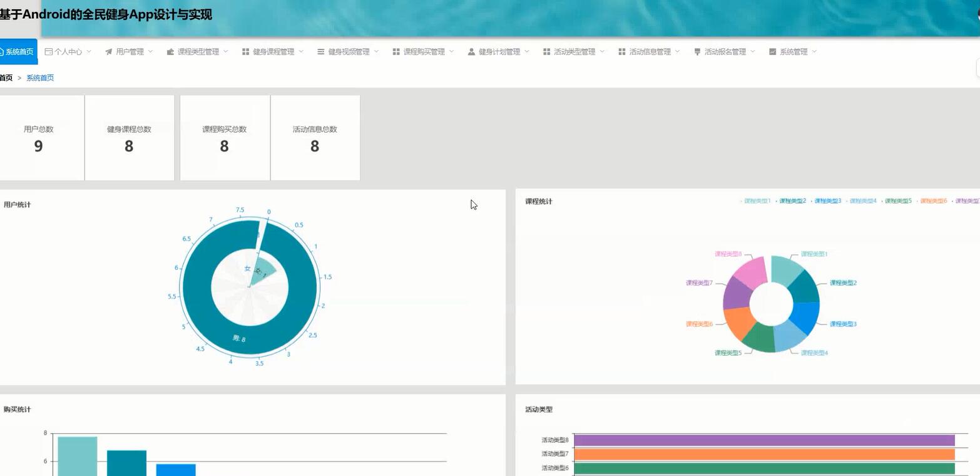
Task: Click the pink 课程类型8 donut slice
Action: point(752,272)
